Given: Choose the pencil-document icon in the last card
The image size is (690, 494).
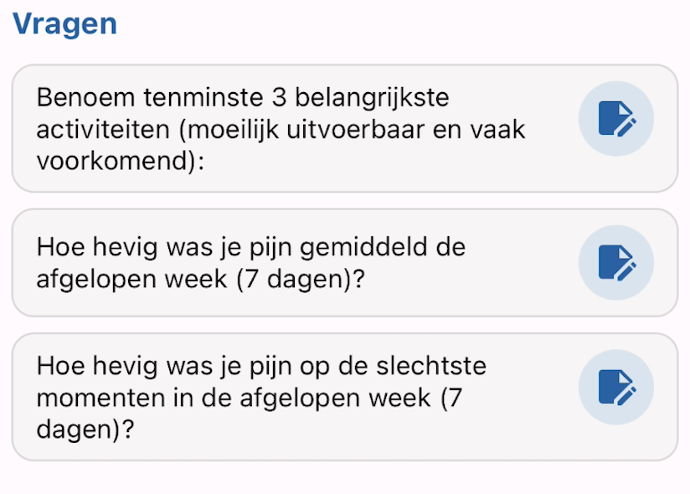Looking at the screenshot, I should [617, 387].
